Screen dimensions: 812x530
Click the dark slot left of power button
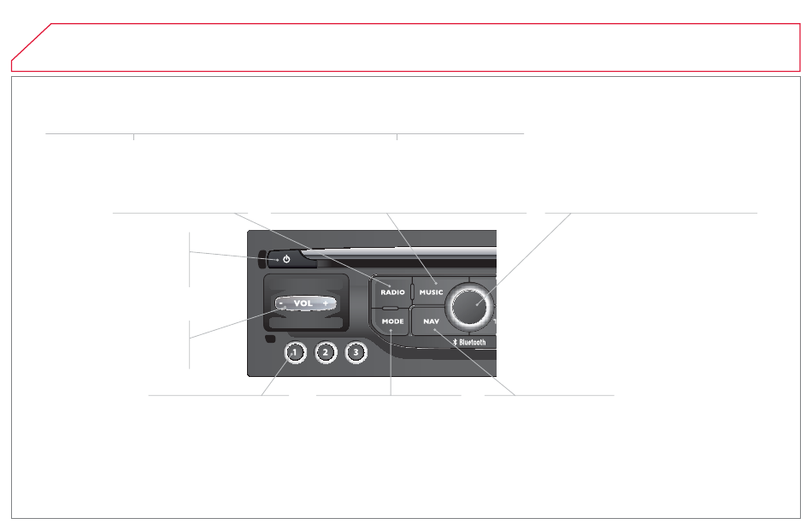[262, 259]
